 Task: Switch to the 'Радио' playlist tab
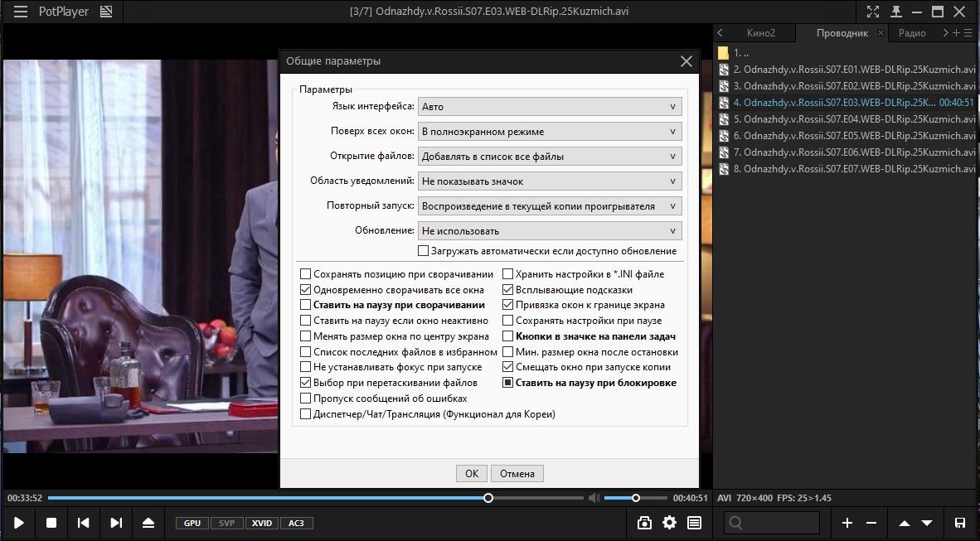pos(911,33)
